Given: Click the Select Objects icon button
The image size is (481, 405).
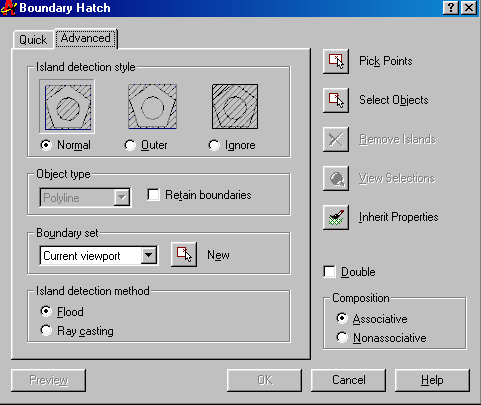Looking at the screenshot, I should pyautogui.click(x=336, y=100).
